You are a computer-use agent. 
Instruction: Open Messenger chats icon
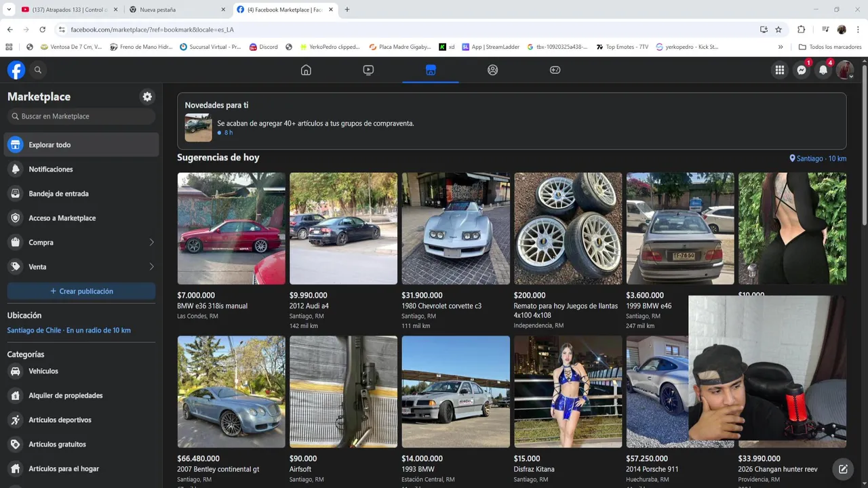coord(802,70)
